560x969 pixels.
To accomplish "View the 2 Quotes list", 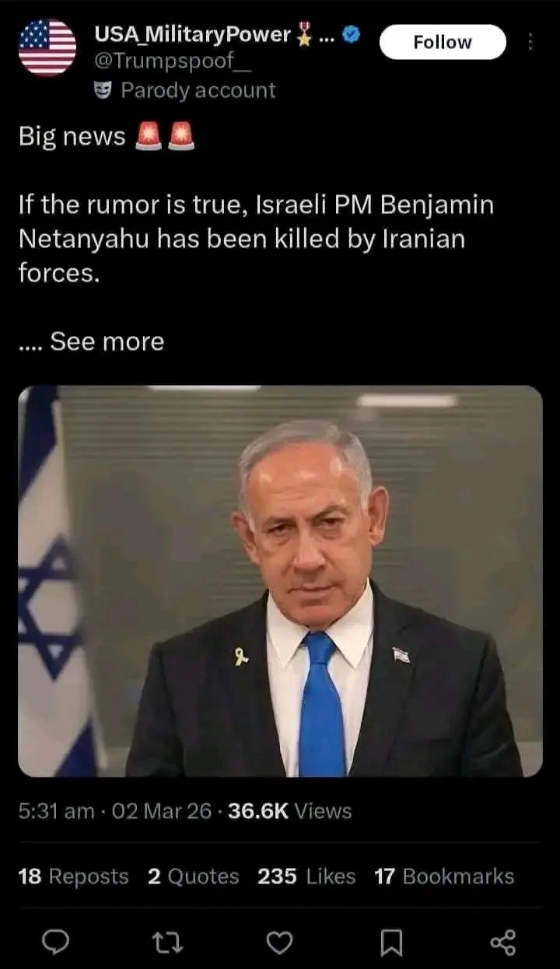I will (194, 876).
